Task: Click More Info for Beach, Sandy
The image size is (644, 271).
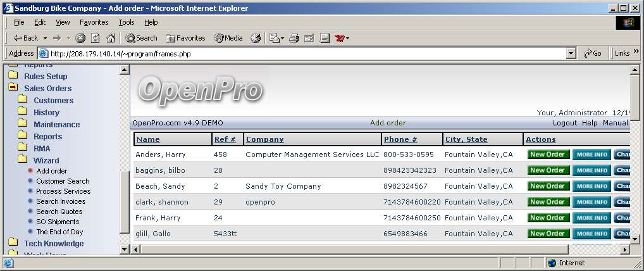Action: coord(592,186)
